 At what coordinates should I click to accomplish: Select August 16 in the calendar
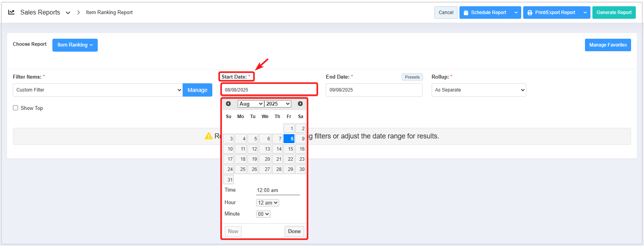point(301,149)
